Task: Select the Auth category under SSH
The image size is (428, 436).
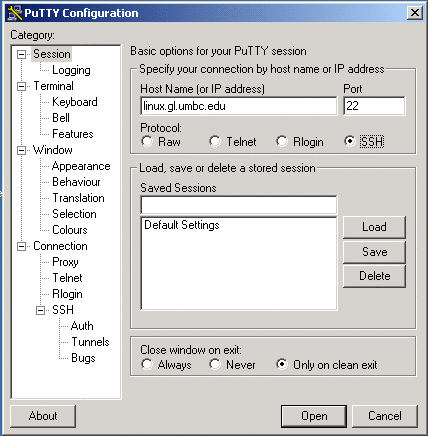Action: tap(82, 326)
